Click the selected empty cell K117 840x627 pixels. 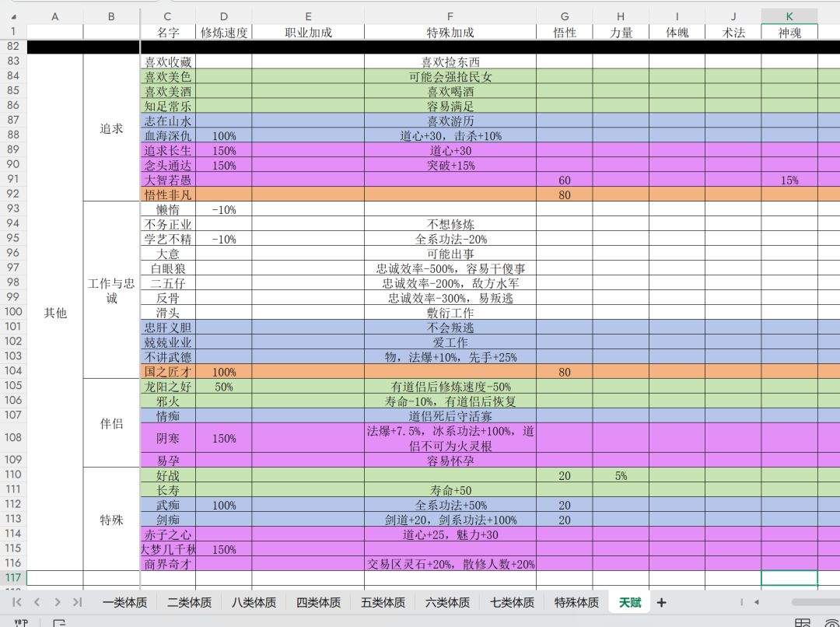click(x=789, y=578)
